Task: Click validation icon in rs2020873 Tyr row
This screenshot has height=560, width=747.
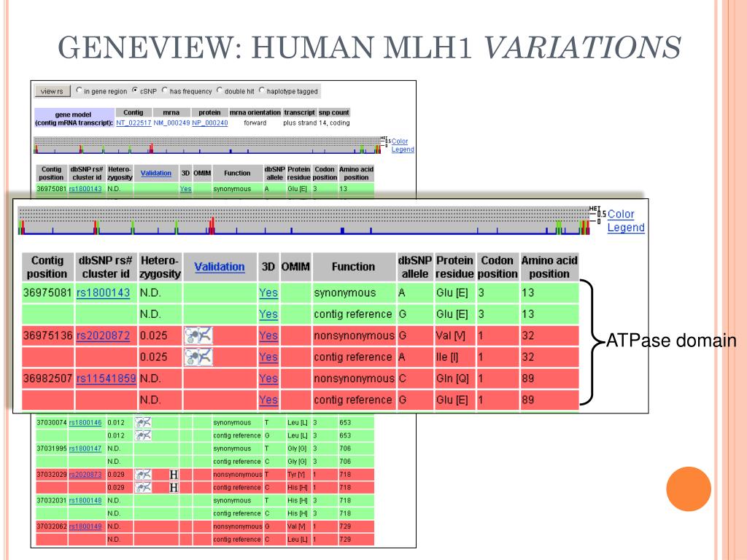Action: coord(143,474)
